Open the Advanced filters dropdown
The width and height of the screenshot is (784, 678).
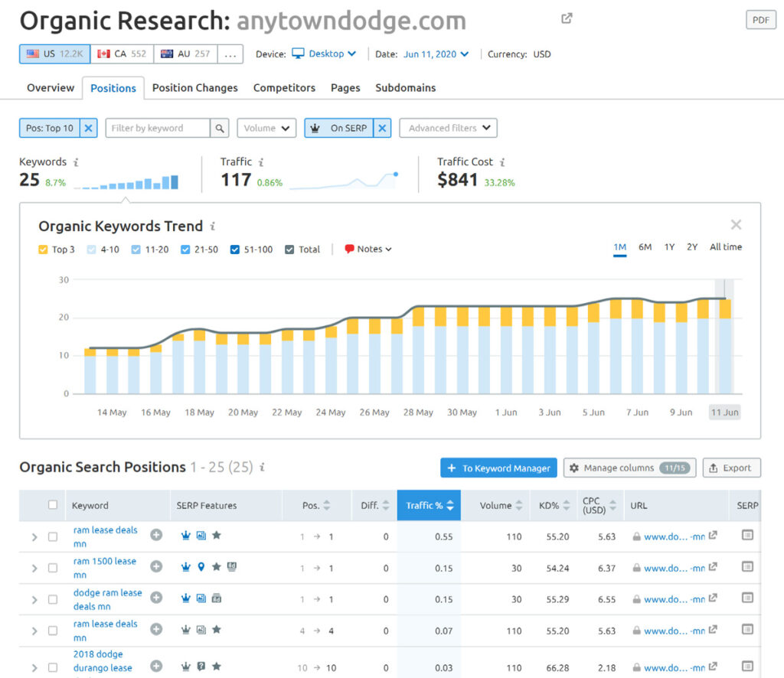448,128
